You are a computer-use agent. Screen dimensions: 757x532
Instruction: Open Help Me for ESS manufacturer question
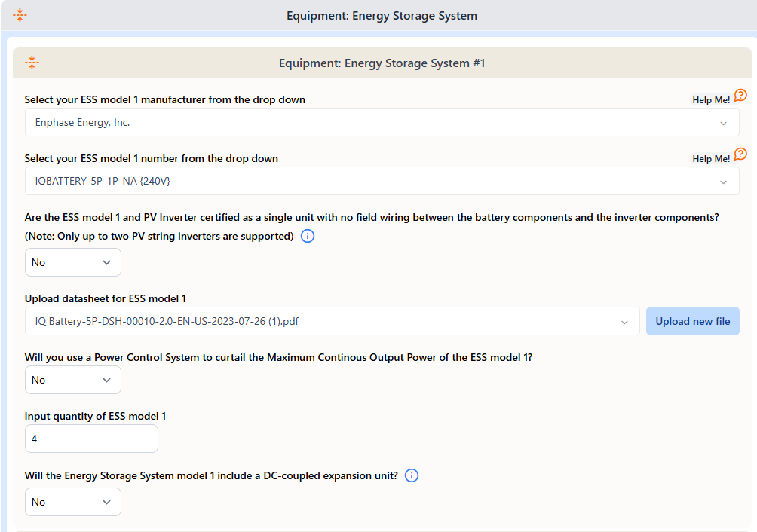click(x=740, y=96)
